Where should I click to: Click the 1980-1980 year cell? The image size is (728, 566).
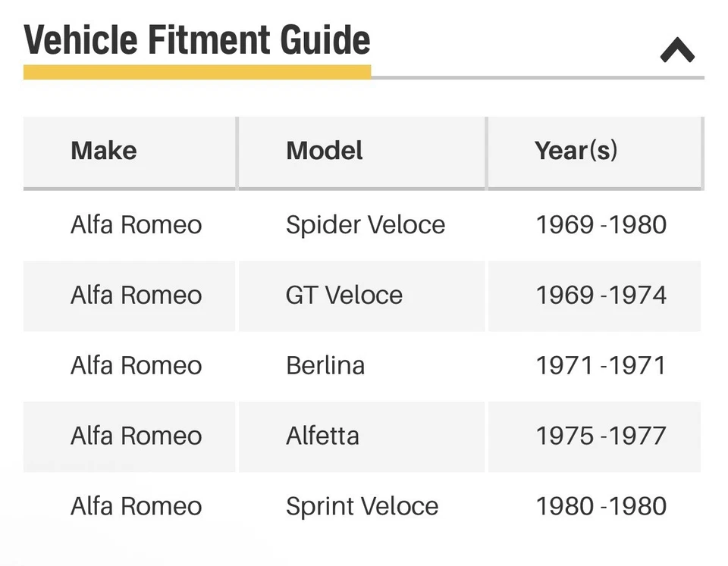[601, 506]
